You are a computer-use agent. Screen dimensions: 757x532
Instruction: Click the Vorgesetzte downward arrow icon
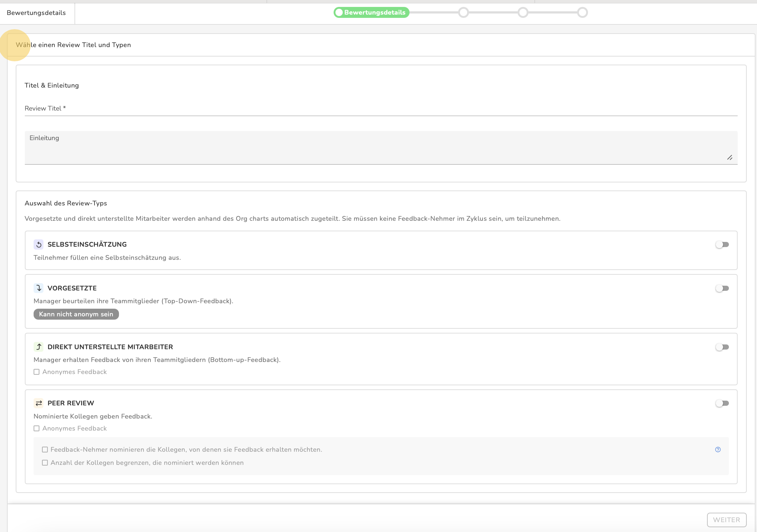point(39,288)
